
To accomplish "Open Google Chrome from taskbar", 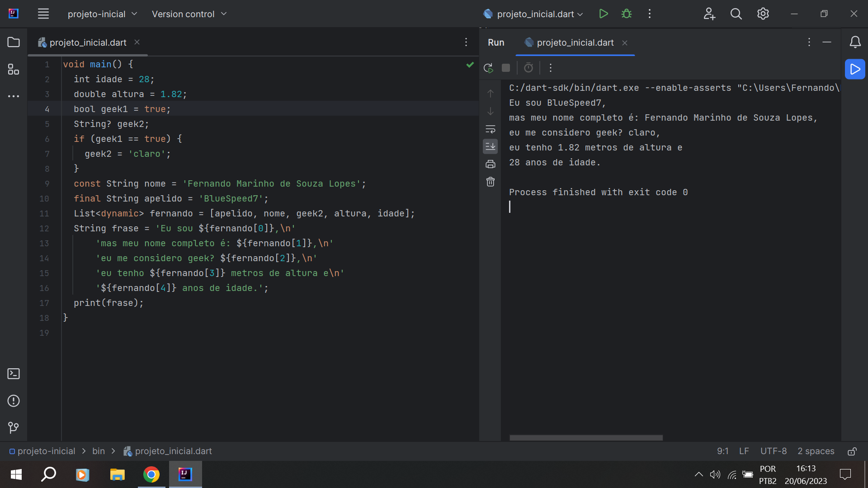I will click(x=151, y=474).
